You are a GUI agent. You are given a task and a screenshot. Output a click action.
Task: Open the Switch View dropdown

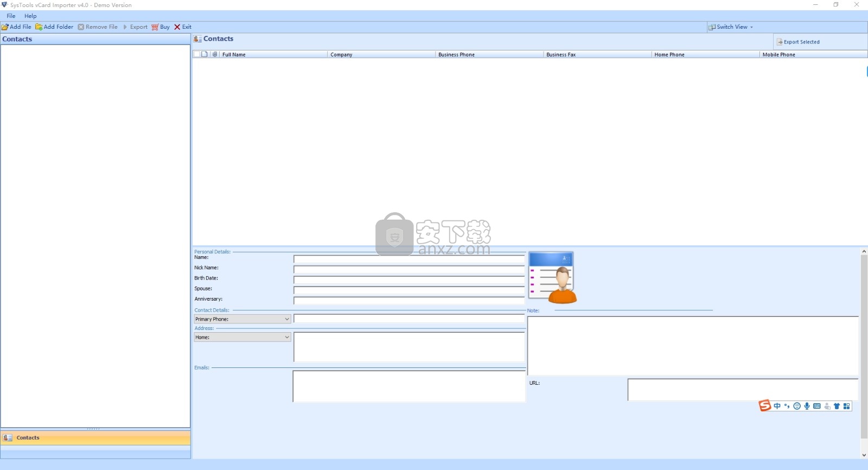click(731, 27)
